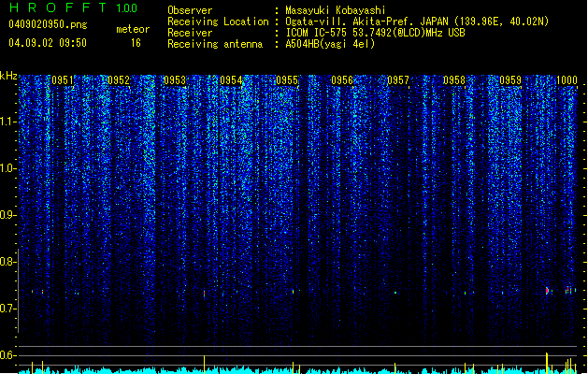This screenshot has width=588, height=374.
Task: Click the date stamp 04.09.02 09:50
Action: pyautogui.click(x=48, y=43)
